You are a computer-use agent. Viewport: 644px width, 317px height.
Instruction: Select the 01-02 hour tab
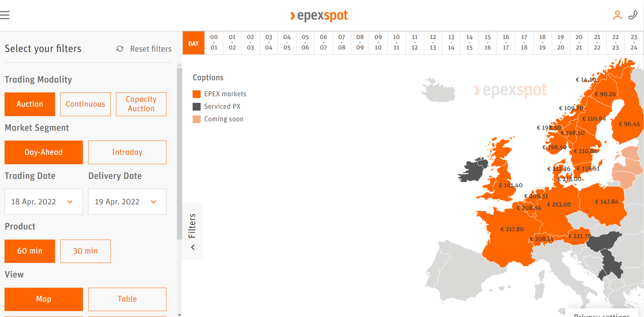pos(232,43)
